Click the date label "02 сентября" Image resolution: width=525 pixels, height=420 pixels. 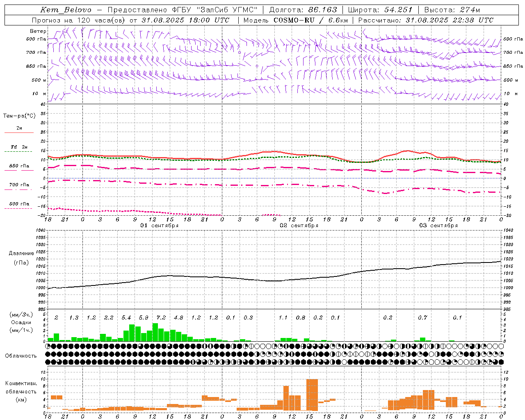point(299,226)
